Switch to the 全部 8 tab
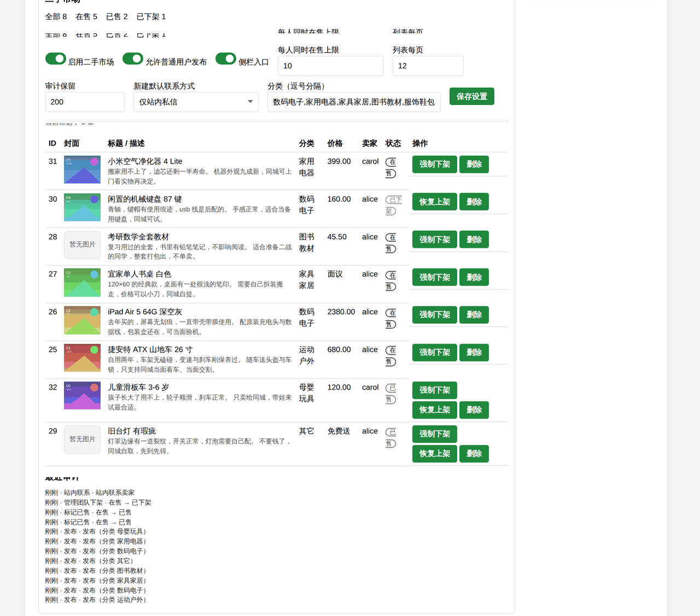This screenshot has width=700, height=616. (56, 16)
